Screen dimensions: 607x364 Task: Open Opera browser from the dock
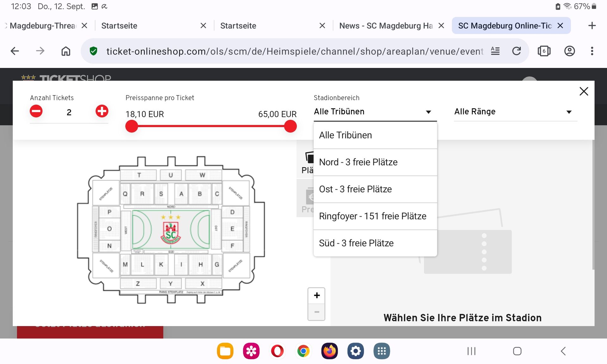pyautogui.click(x=277, y=351)
